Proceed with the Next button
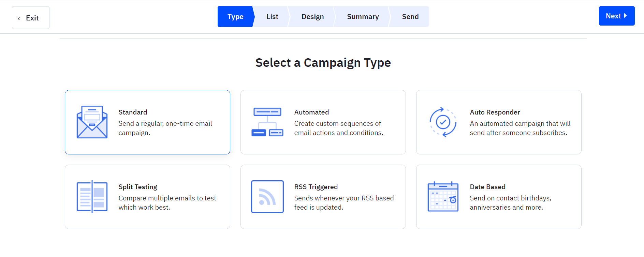Screen dimensions: 644x257 click(x=617, y=16)
